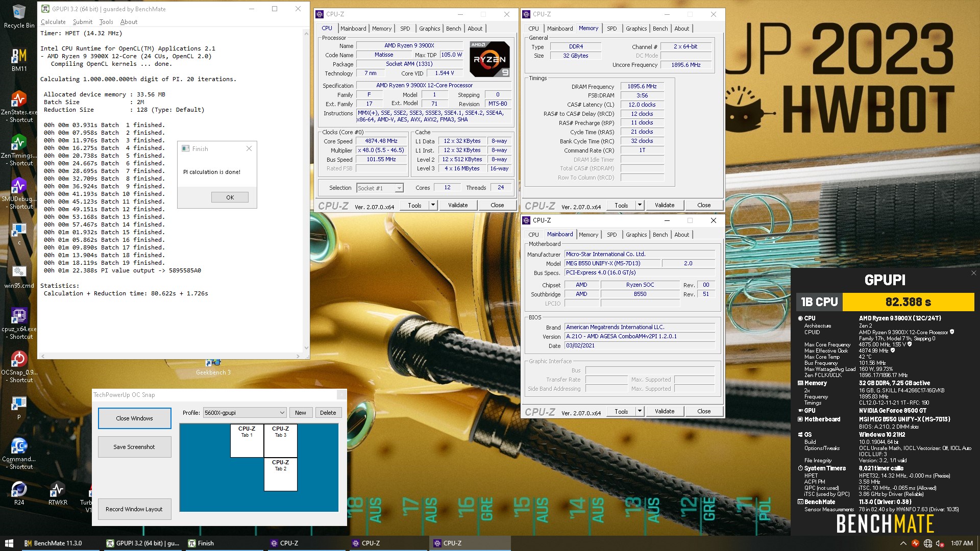Open the GPUPI Submit menu

click(x=83, y=22)
